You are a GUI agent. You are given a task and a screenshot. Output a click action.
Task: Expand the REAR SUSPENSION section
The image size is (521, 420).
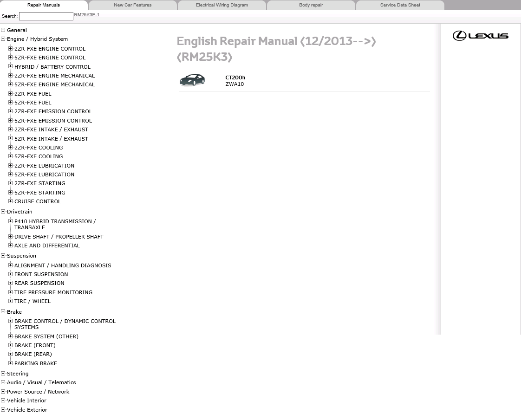point(10,283)
